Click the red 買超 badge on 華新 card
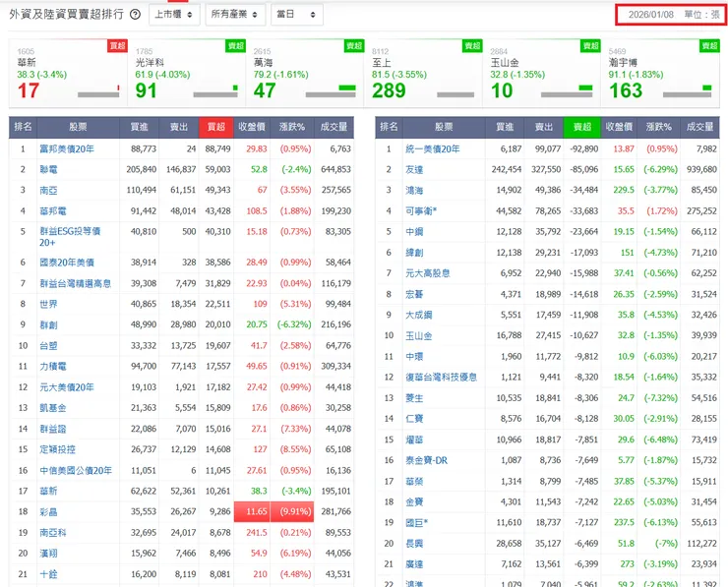728x587 pixels. point(117,45)
